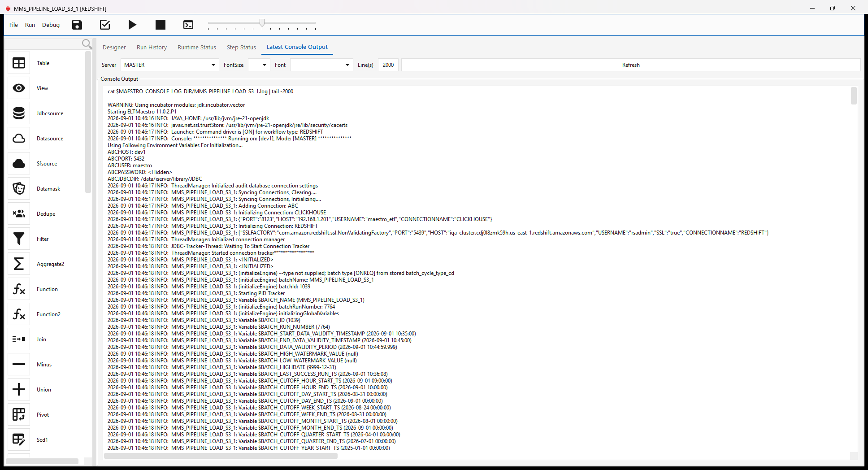The height and width of the screenshot is (470, 868).
Task: Open the Server MASTER dropdown
Action: [170, 65]
